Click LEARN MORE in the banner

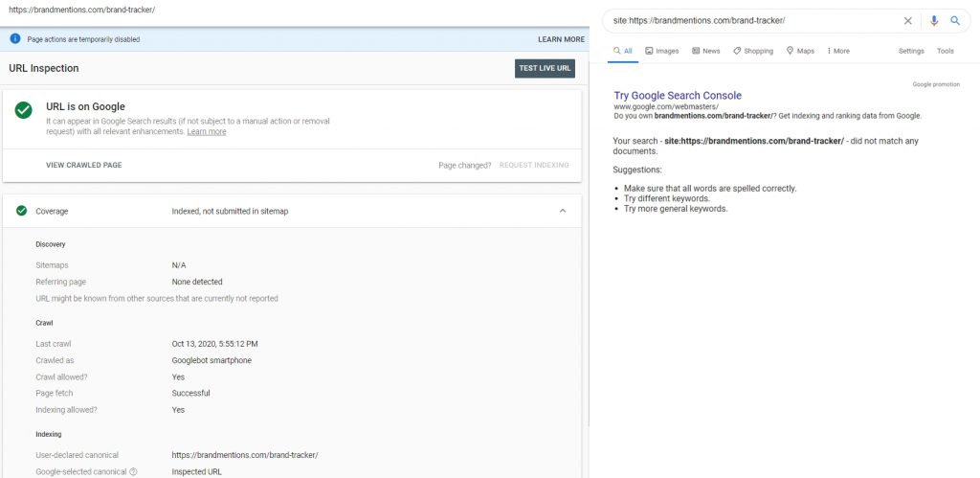tap(561, 39)
